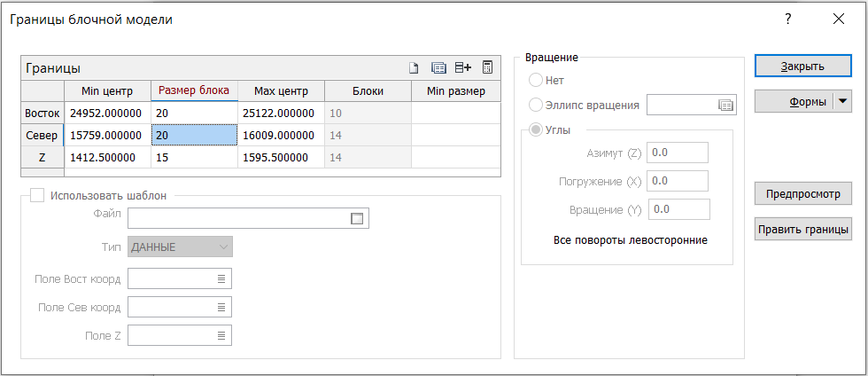Click Блоки value 10 in Восток row
The image size is (868, 376).
[368, 114]
